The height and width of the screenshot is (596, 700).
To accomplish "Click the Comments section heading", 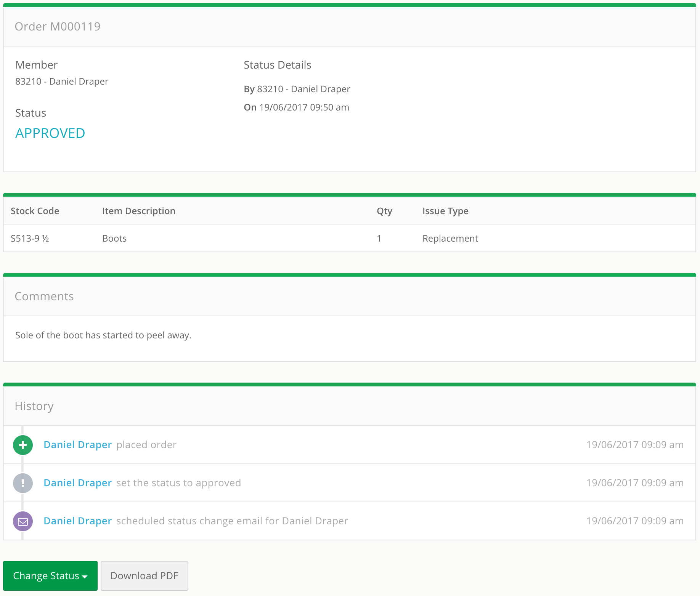I will [44, 296].
